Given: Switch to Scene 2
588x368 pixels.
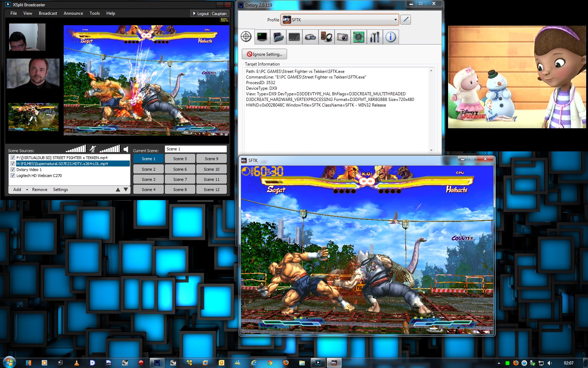Looking at the screenshot, I should pos(149,169).
